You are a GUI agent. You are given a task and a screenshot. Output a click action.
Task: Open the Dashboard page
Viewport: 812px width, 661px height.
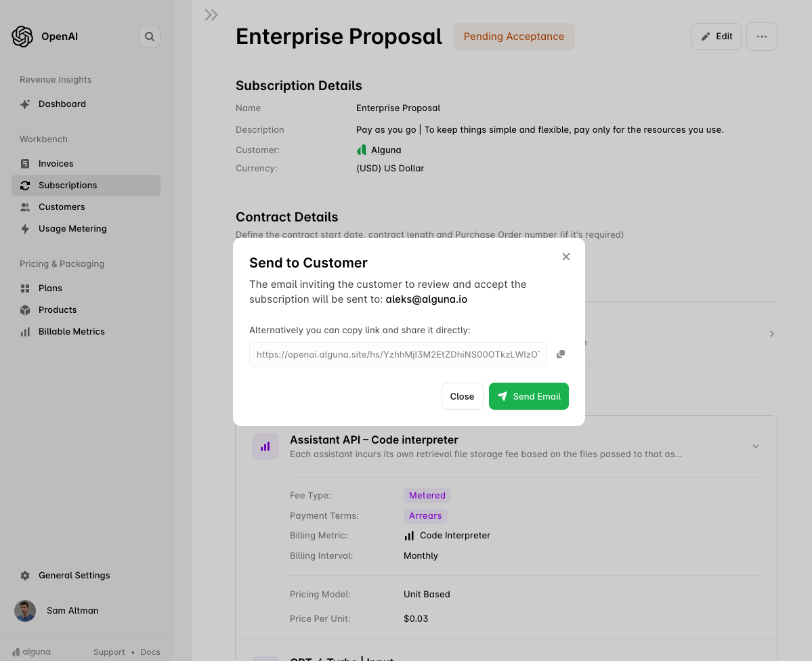click(86, 104)
